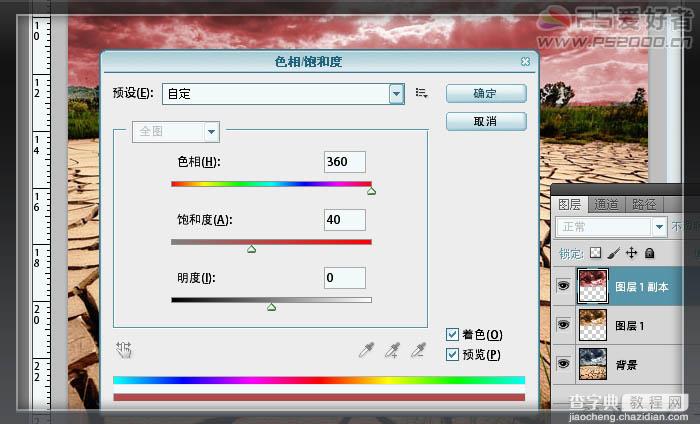This screenshot has width=700, height=424.
Task: Hide the 图层 1 layer
Action: coord(563,324)
